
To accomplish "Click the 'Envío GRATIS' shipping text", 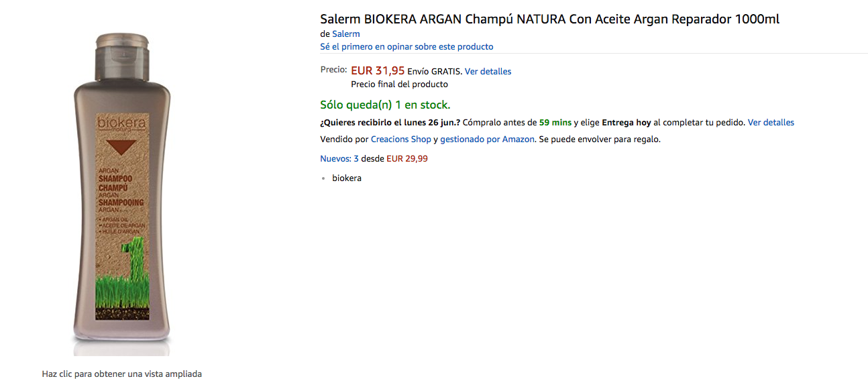I will [435, 72].
